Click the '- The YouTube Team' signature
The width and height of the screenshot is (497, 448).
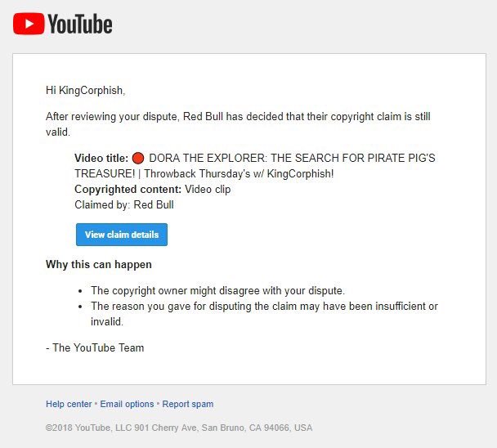95,347
